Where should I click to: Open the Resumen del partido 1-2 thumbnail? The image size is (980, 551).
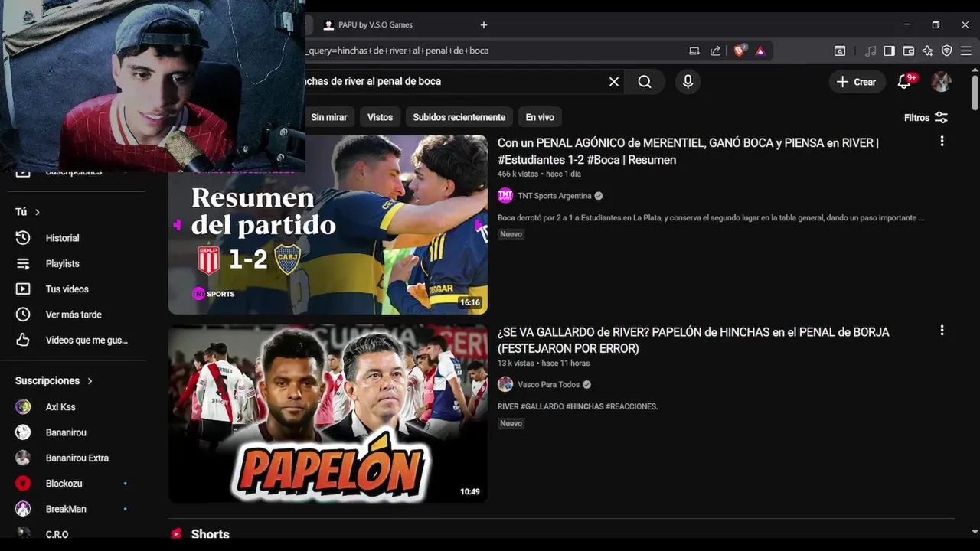coord(328,225)
